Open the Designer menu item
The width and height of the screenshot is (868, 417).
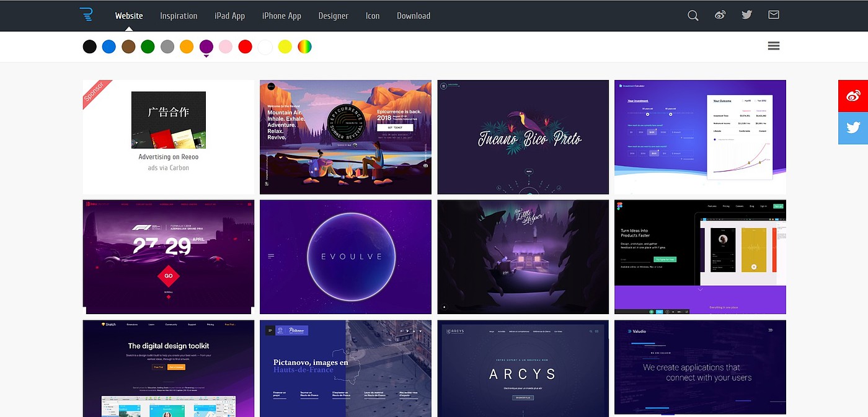click(333, 15)
